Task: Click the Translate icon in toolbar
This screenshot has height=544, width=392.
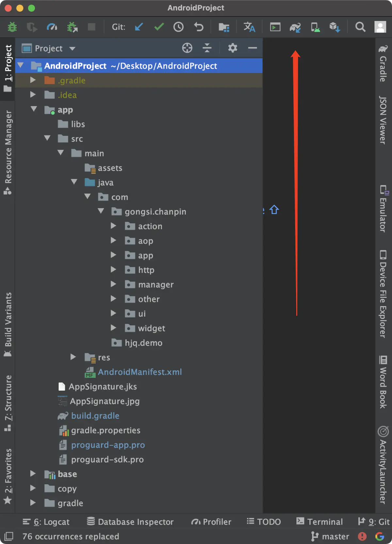Action: coord(249,27)
